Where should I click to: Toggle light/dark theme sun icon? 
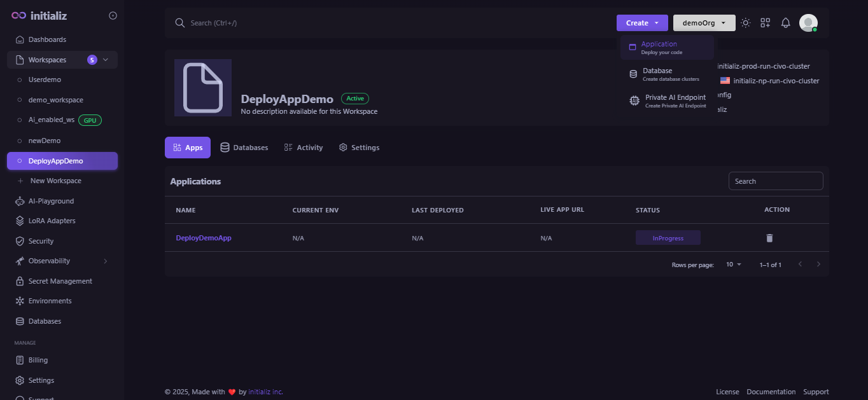coord(746,23)
